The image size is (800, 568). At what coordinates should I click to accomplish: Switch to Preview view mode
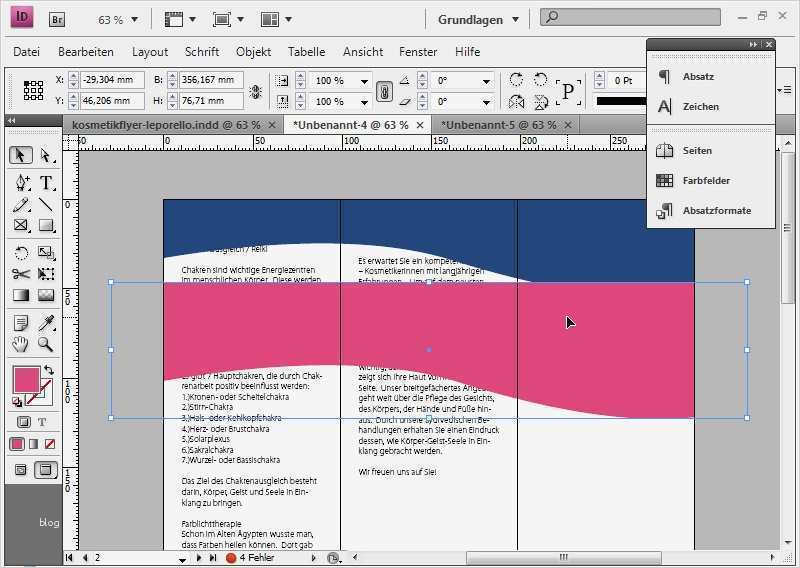tap(45, 470)
